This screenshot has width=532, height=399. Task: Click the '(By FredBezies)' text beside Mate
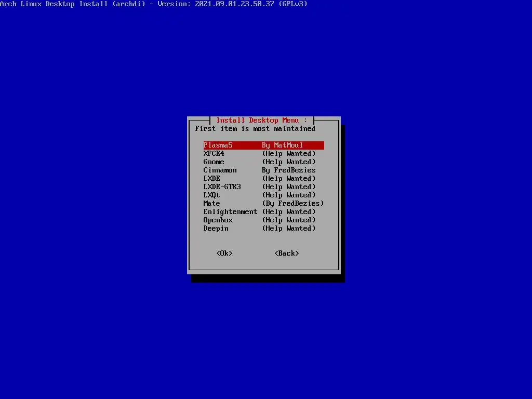[x=293, y=204]
